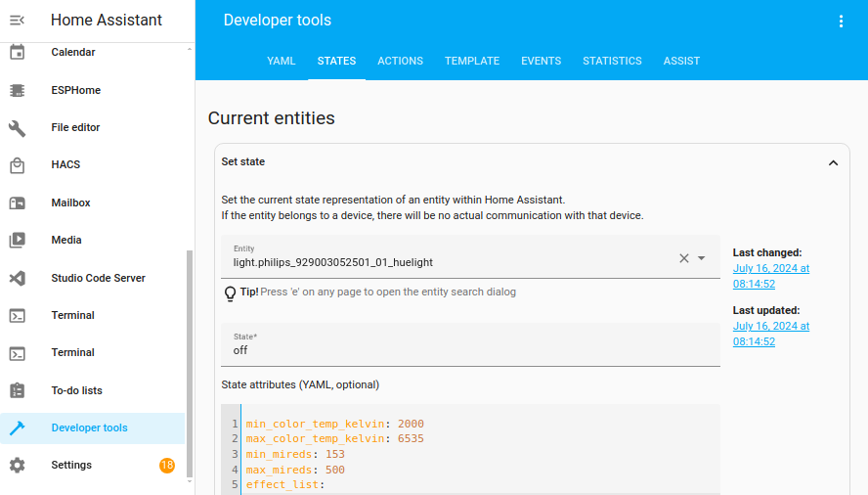Click the Last changed timestamp link

pyautogui.click(x=770, y=276)
